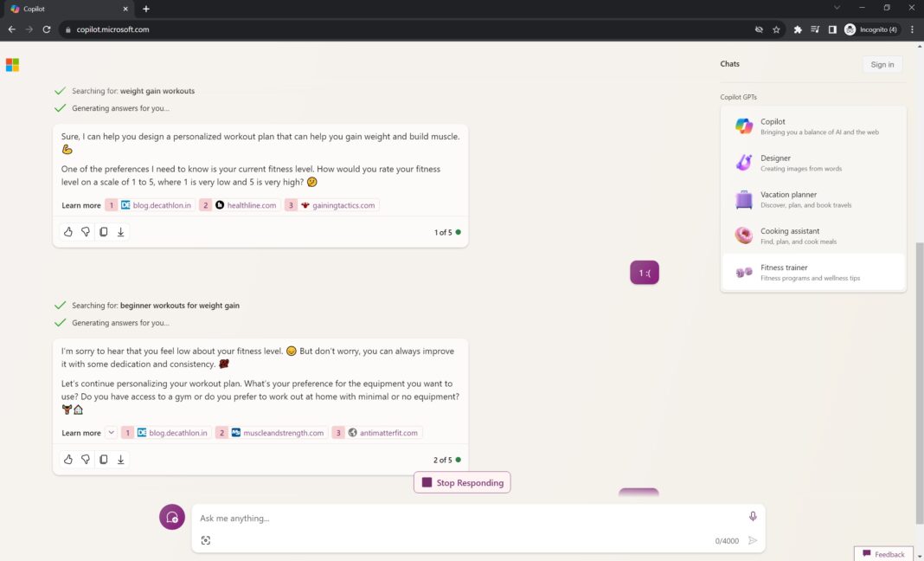This screenshot has height=561, width=924.
Task: Toggle the bookmark star in the address bar
Action: click(776, 29)
